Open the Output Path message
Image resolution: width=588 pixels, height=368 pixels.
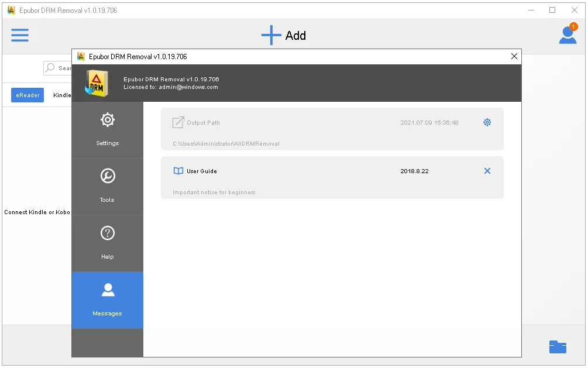coord(332,129)
